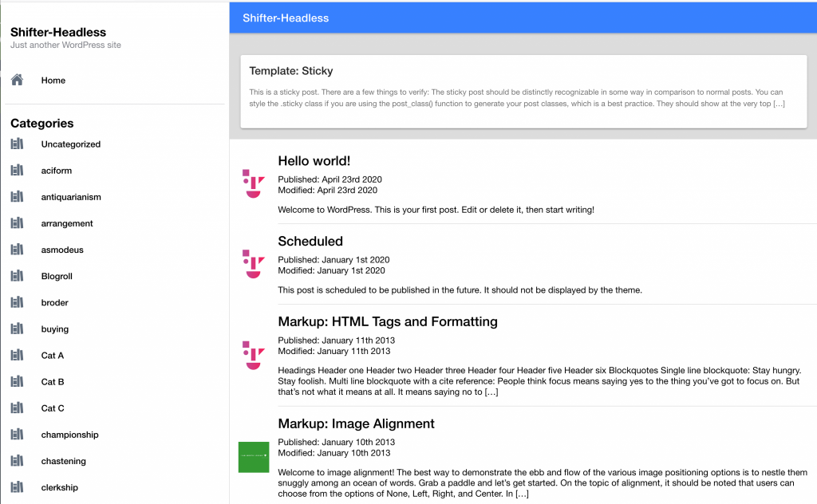The width and height of the screenshot is (817, 504).
Task: Open the chastening category
Action: (64, 461)
